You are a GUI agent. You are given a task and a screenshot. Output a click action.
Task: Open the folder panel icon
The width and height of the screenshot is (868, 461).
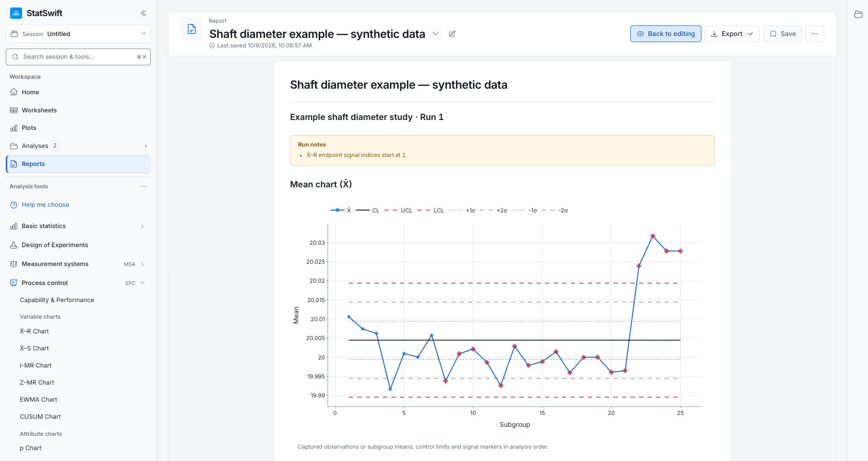(x=858, y=14)
